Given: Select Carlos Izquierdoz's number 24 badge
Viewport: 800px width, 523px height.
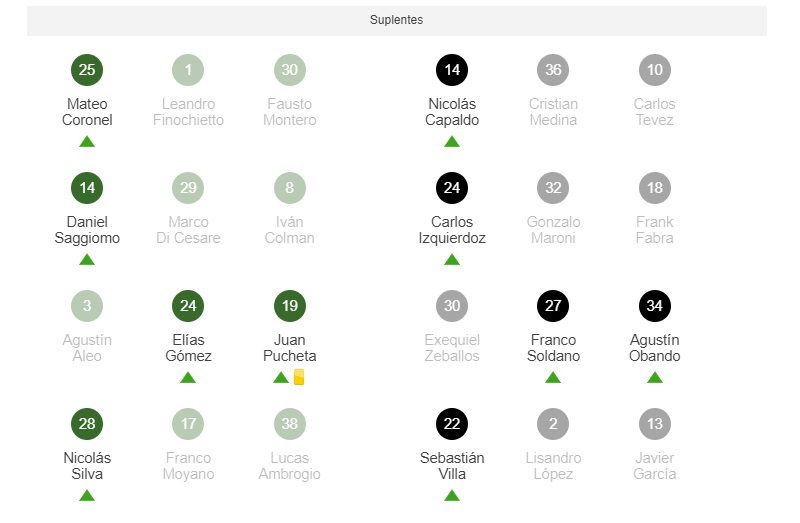Looking at the screenshot, I should [x=452, y=188].
